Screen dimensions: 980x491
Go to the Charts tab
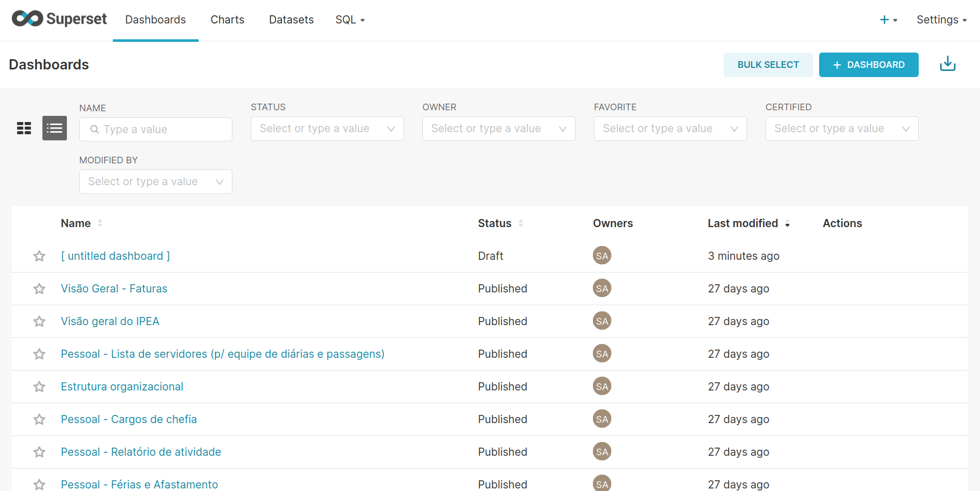point(227,20)
